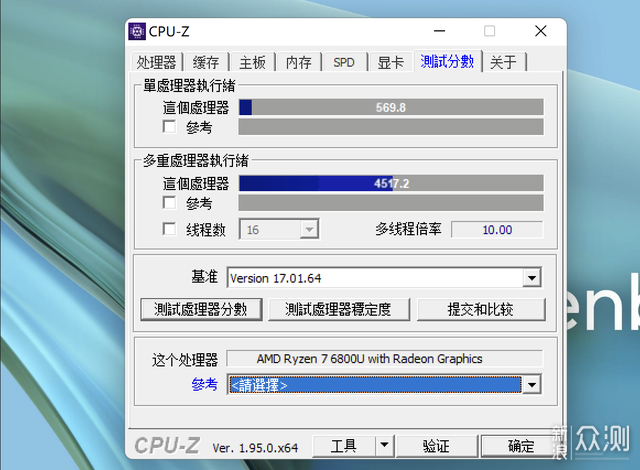
Task: Switch to the 显卡 tab
Action: pos(391,63)
